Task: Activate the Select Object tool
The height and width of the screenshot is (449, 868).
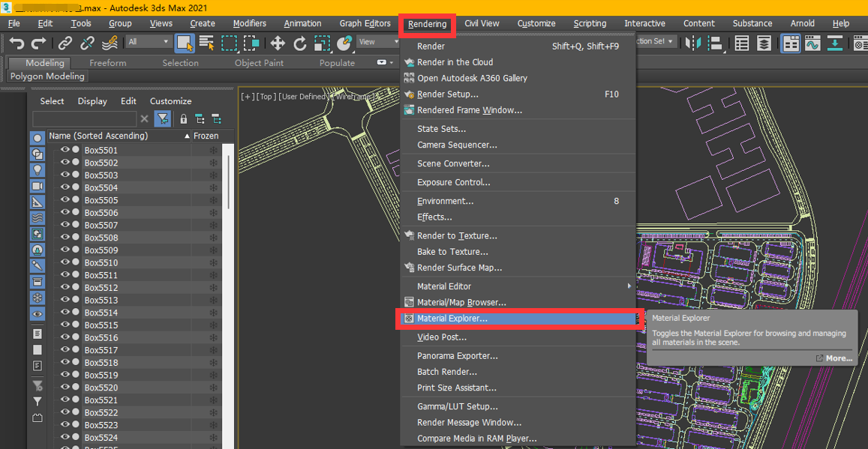Action: pos(185,42)
